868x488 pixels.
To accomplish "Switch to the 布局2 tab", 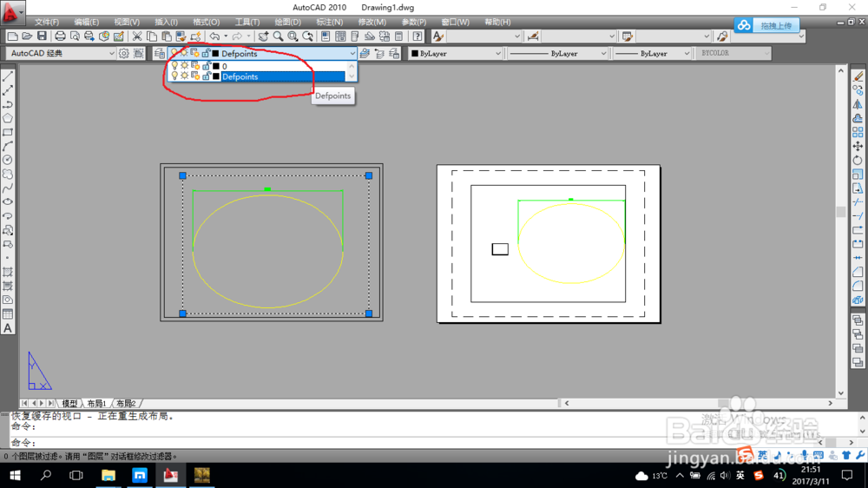I will [x=126, y=403].
